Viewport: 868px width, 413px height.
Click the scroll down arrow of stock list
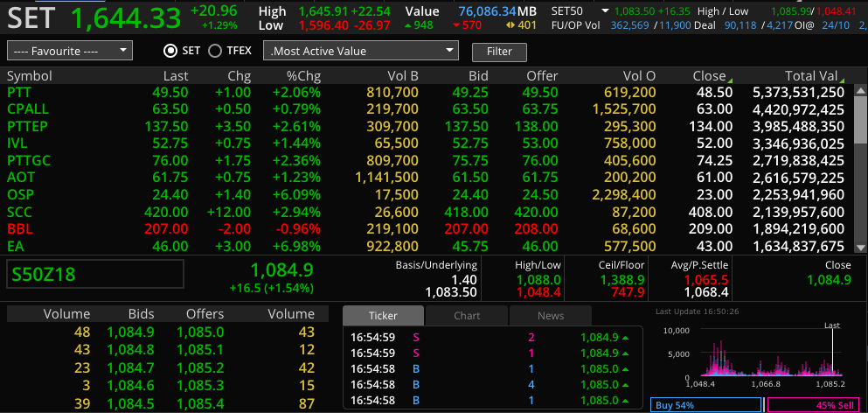click(x=860, y=248)
